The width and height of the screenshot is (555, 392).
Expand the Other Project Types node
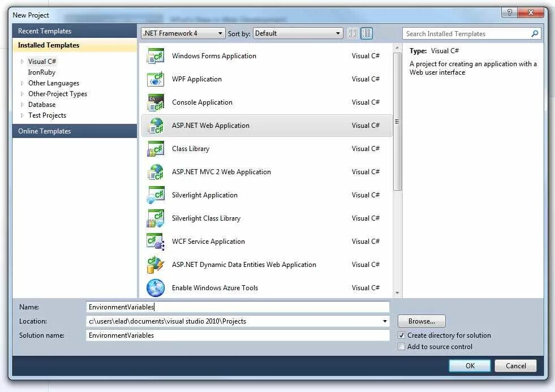(x=22, y=94)
